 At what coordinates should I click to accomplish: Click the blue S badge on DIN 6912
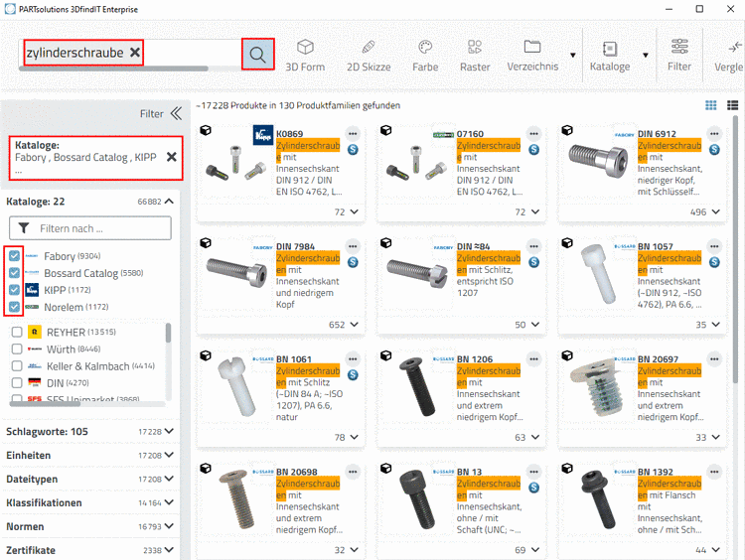click(x=714, y=150)
